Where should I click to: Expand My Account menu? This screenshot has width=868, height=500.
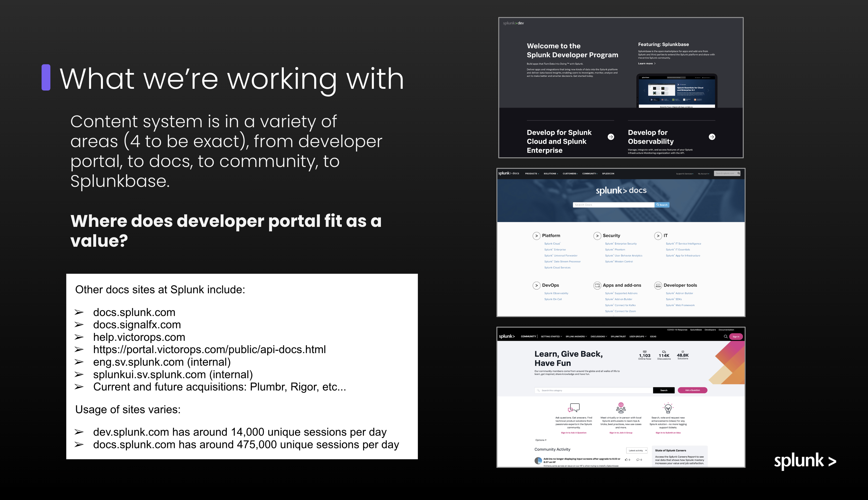703,174
